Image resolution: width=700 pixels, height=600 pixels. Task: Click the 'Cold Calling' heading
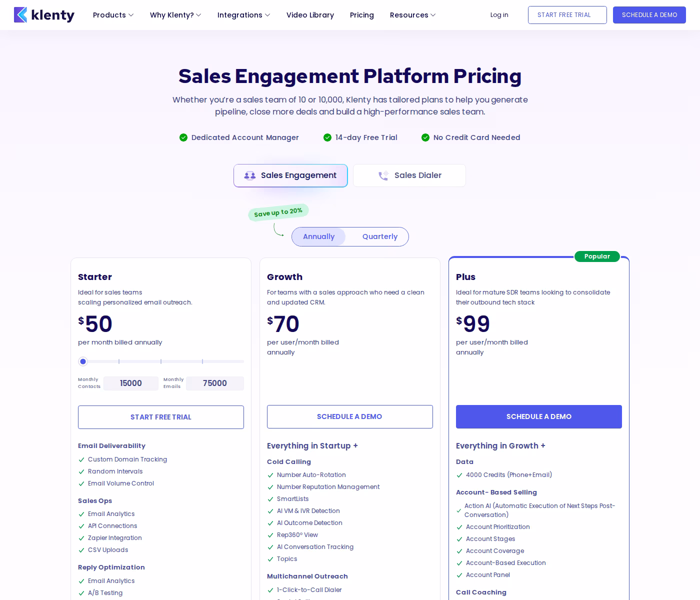pyautogui.click(x=289, y=462)
